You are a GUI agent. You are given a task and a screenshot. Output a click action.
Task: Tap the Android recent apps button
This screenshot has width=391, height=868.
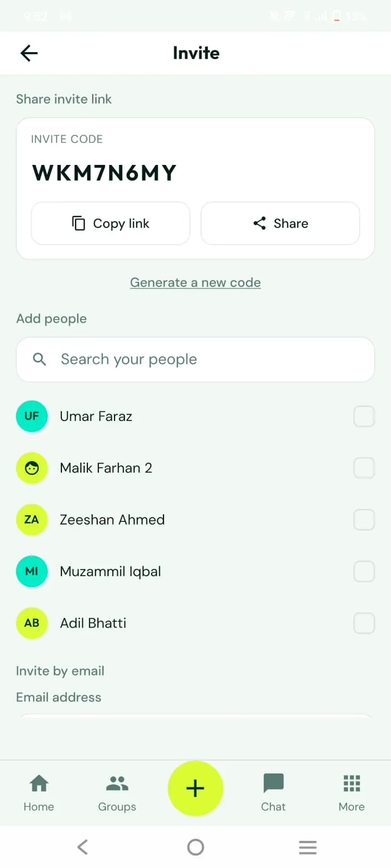[x=308, y=847]
